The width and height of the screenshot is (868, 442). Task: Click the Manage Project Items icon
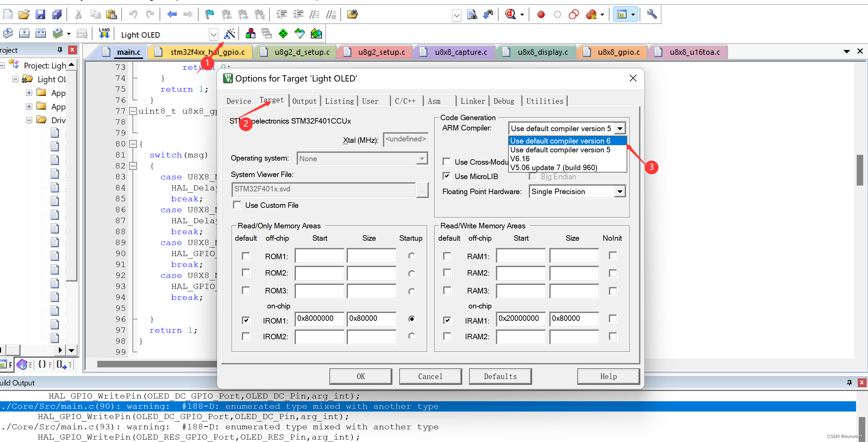click(x=250, y=34)
